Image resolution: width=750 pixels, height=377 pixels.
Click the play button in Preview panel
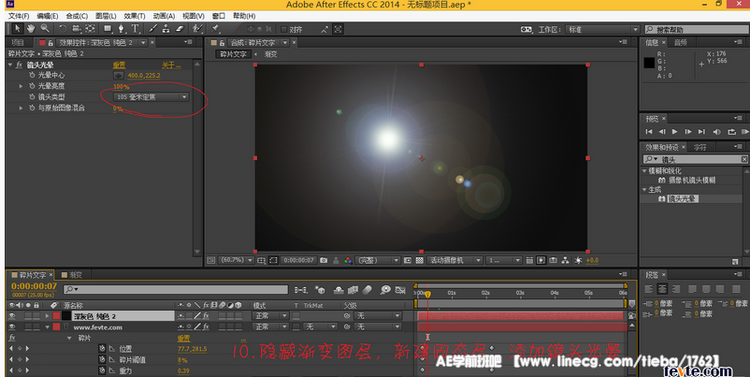tap(674, 132)
